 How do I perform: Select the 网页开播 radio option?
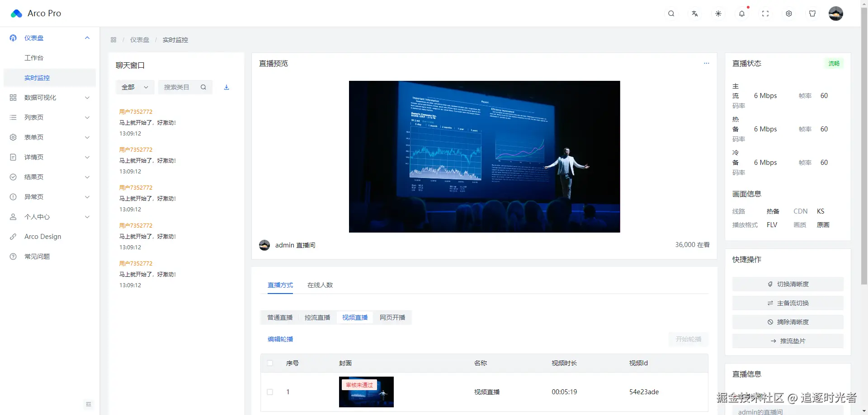click(x=392, y=317)
